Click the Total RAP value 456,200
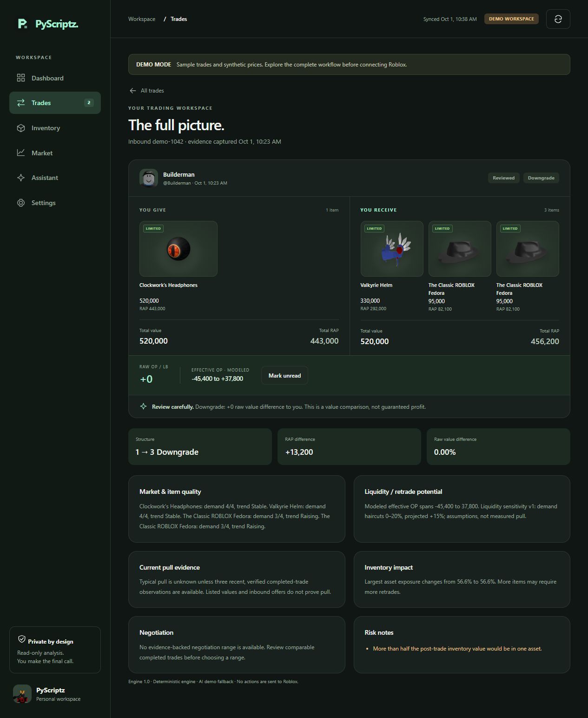588x718 pixels. pyautogui.click(x=545, y=341)
